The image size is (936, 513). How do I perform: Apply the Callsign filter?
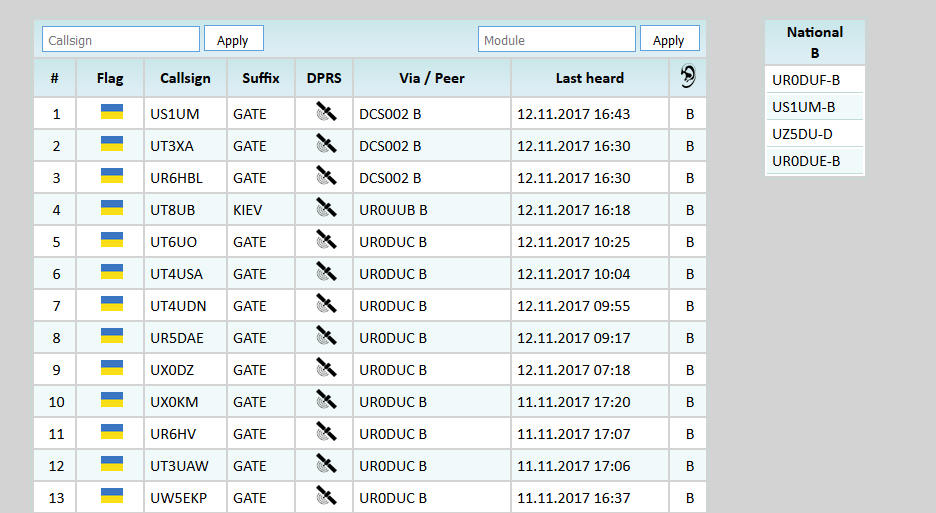(x=233, y=40)
